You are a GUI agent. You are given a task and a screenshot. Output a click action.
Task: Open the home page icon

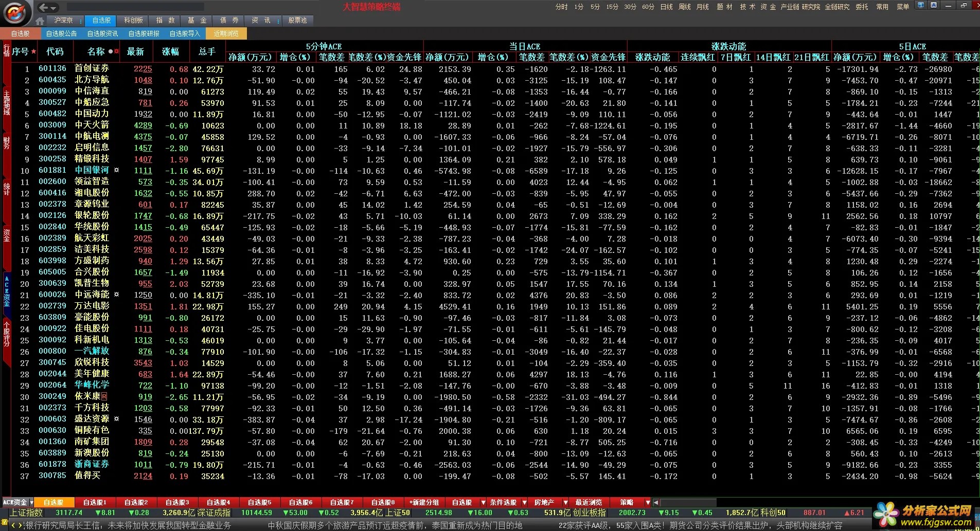[x=40, y=21]
